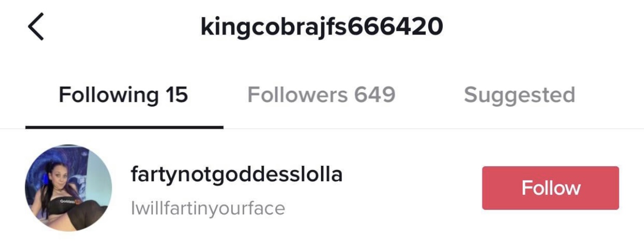Open fartynotgoddesslolla's profile picture
644x249 pixels.
pyautogui.click(x=68, y=188)
